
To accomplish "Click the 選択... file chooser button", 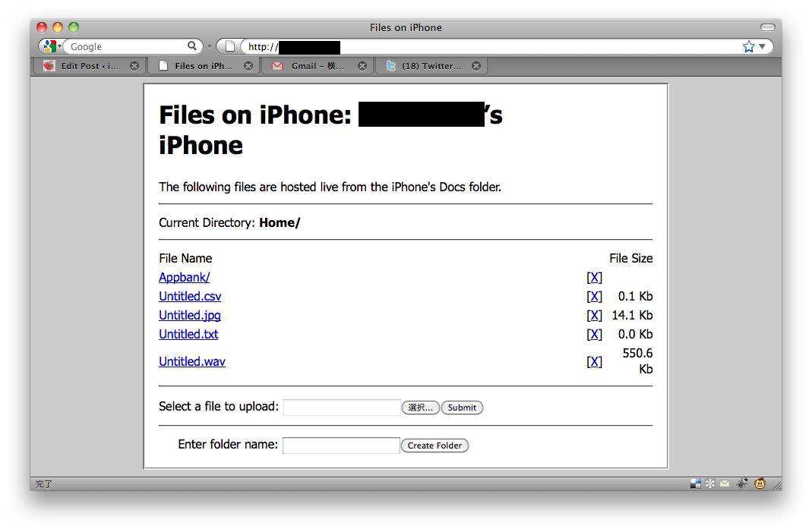I will pos(421,408).
